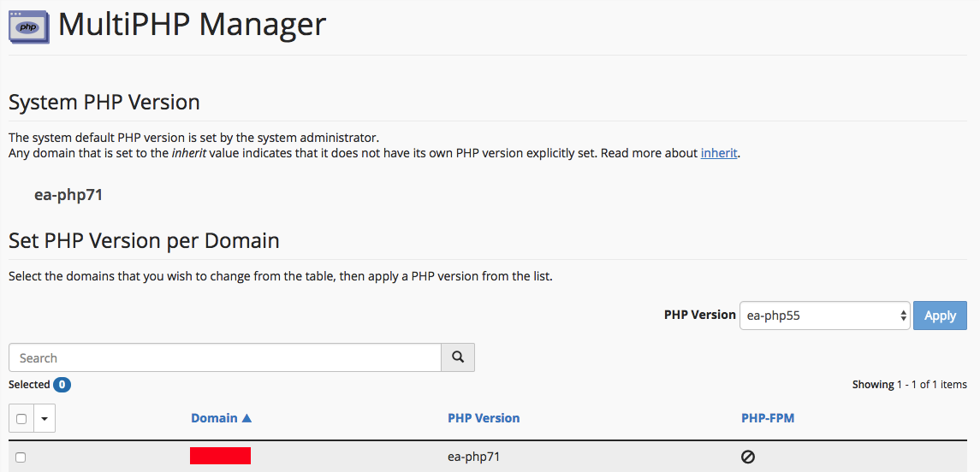Click the redacted domain name in the row
This screenshot has width=980, height=472.
(220, 456)
